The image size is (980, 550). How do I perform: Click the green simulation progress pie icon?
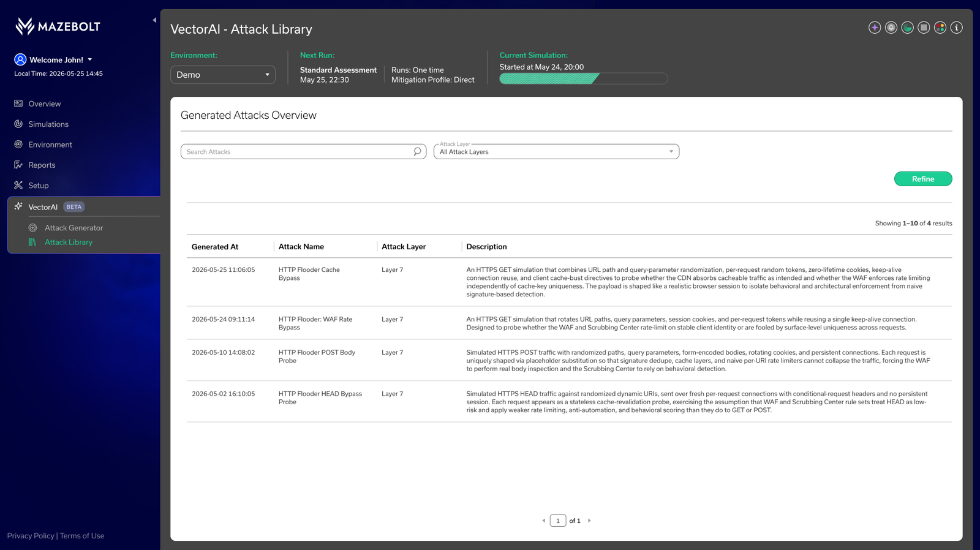pyautogui.click(x=907, y=28)
